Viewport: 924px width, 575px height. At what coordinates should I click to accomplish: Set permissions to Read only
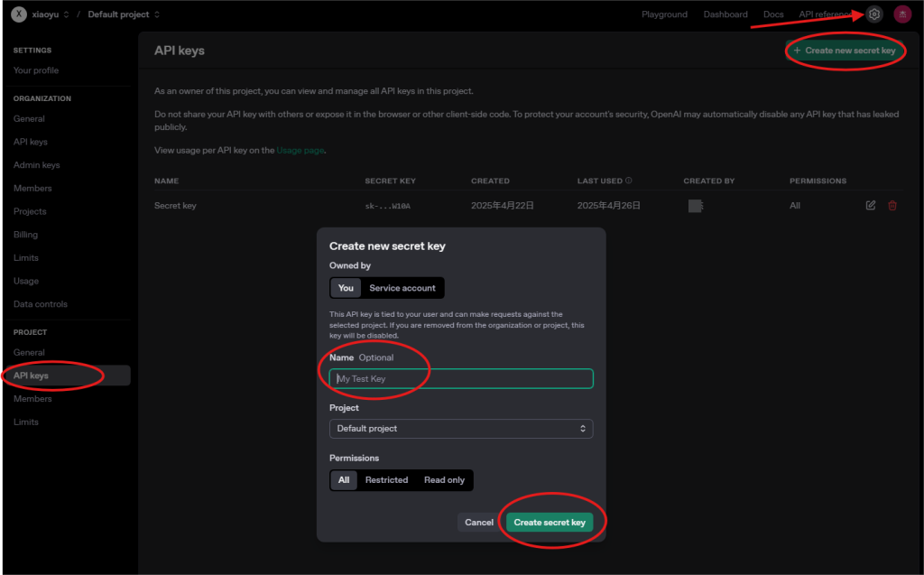[444, 480]
